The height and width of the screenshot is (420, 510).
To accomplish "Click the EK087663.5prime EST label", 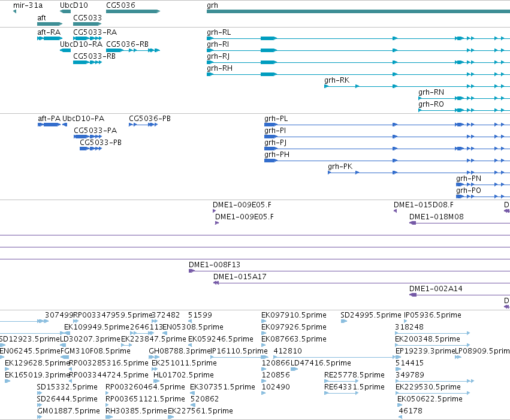I will (294, 339).
